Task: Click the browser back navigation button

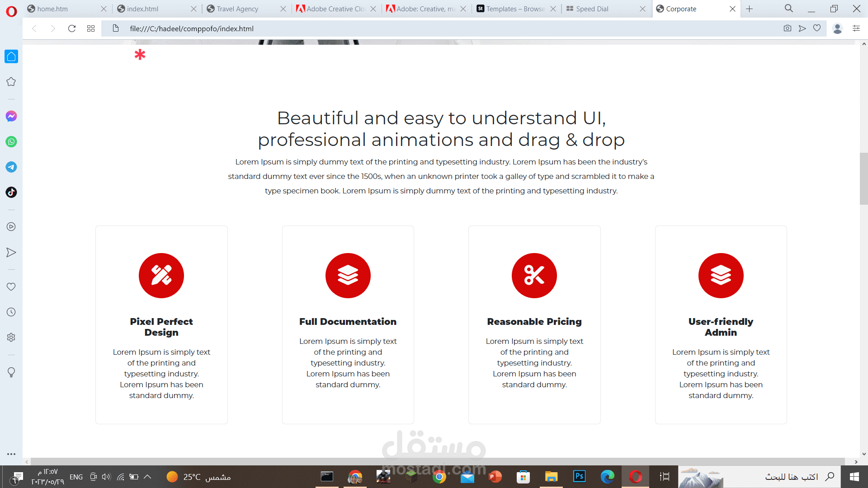Action: 34,28
